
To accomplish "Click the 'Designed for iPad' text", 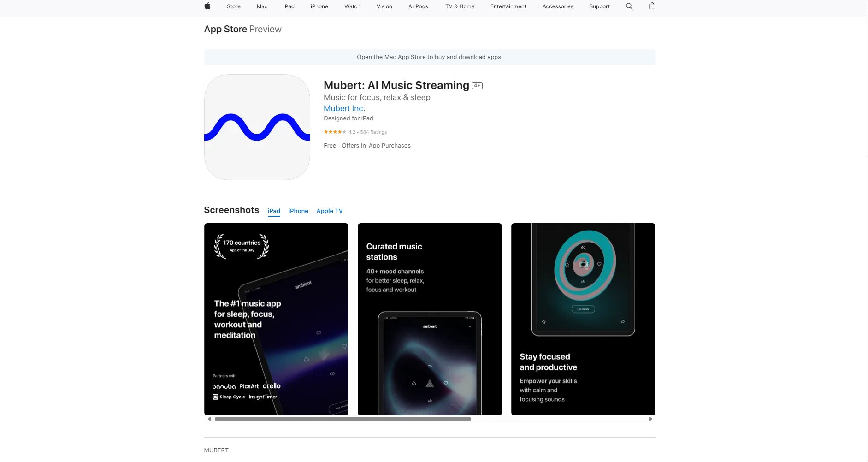I will pos(348,118).
